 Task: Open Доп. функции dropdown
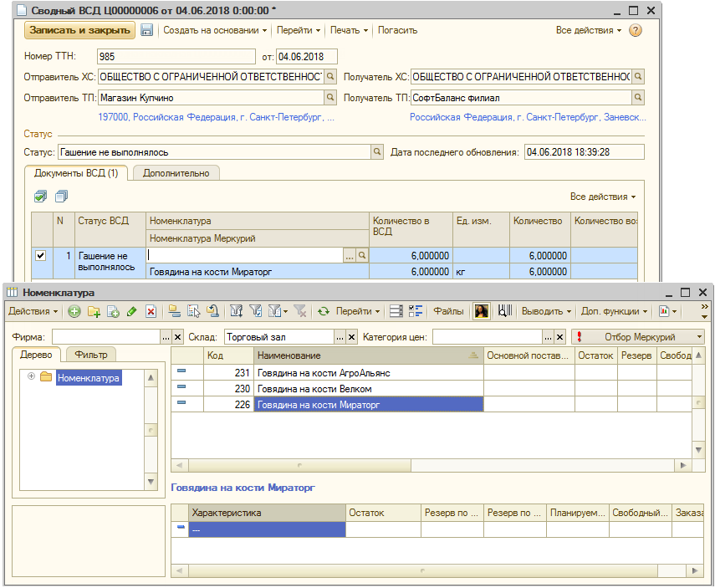(x=614, y=311)
